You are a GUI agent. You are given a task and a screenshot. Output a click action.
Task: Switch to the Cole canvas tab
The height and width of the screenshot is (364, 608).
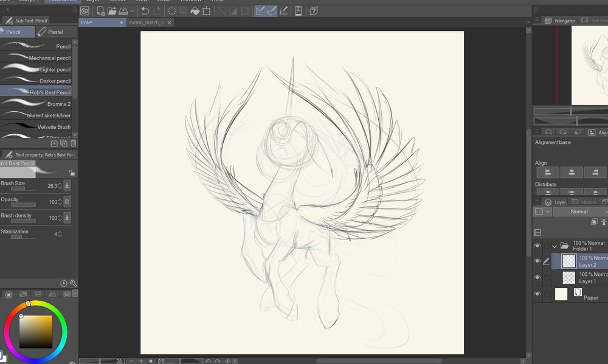pos(102,22)
